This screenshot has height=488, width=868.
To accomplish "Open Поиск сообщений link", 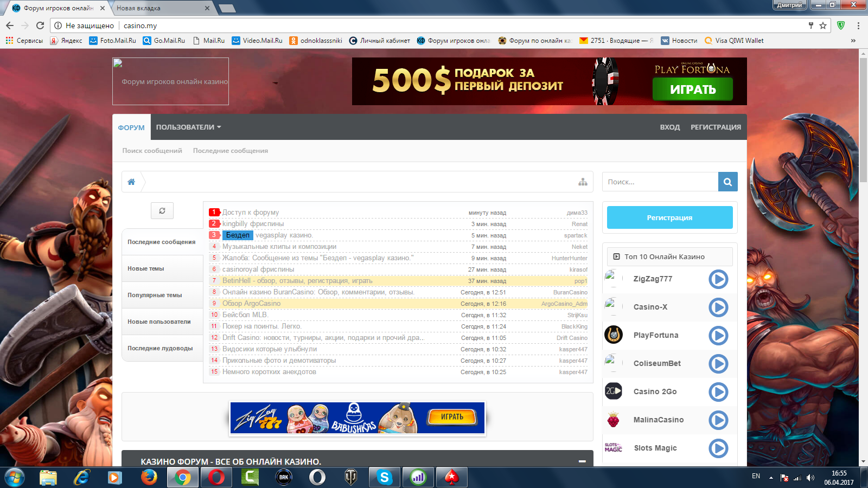I will pyautogui.click(x=152, y=151).
